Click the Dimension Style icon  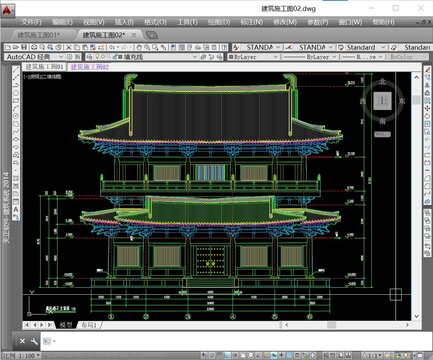[289, 47]
